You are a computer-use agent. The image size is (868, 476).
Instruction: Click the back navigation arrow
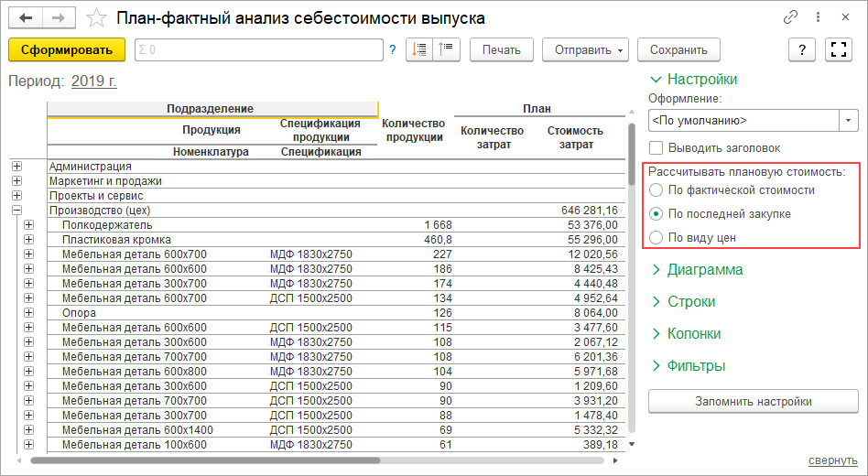click(x=26, y=17)
